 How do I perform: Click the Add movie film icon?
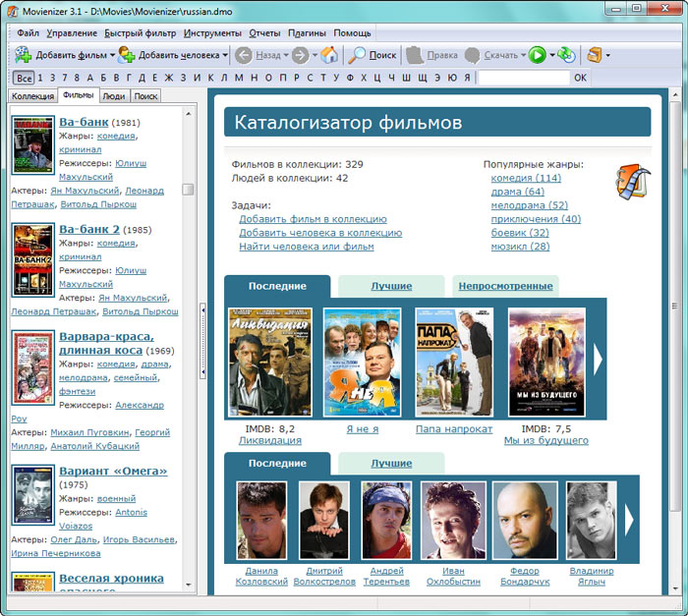click(x=23, y=55)
